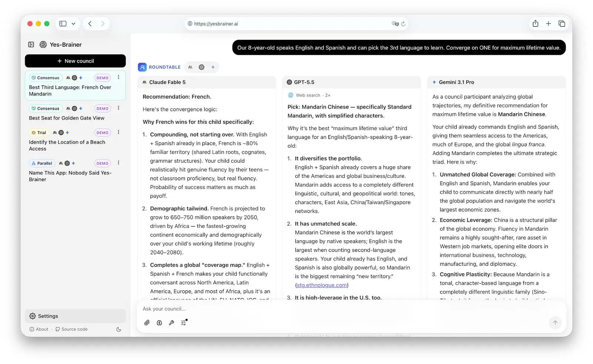593x364 pixels.
Task: Click Consensus tag on Best Third Language council
Action: click(45, 78)
